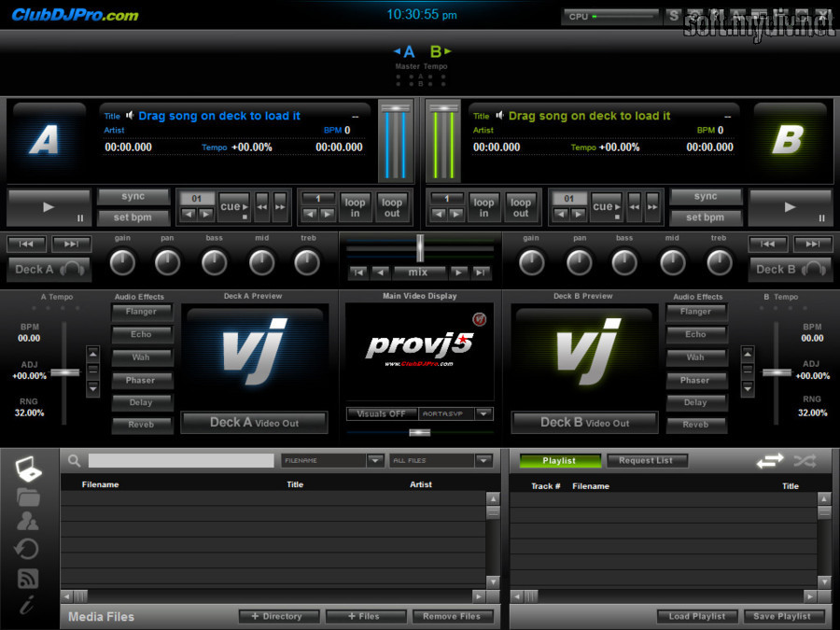Toggle the Delay effect on Deck B
Image resolution: width=840 pixels, height=630 pixels.
tap(695, 402)
